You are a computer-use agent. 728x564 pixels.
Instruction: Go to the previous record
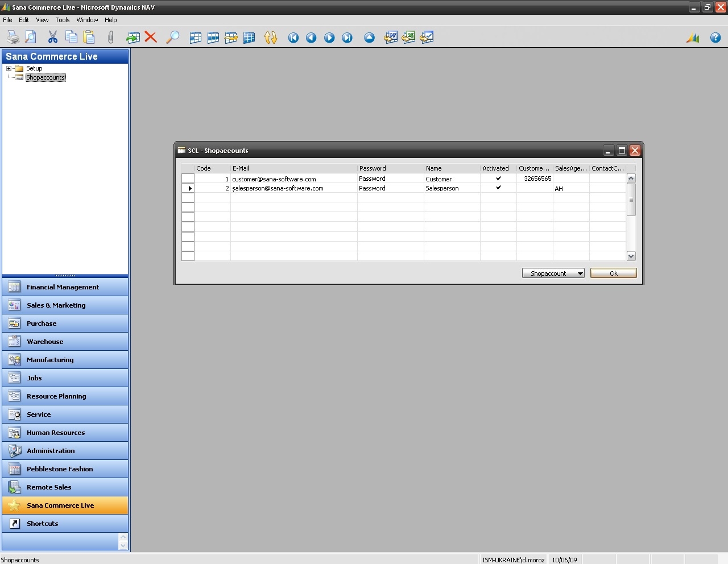[x=311, y=38]
